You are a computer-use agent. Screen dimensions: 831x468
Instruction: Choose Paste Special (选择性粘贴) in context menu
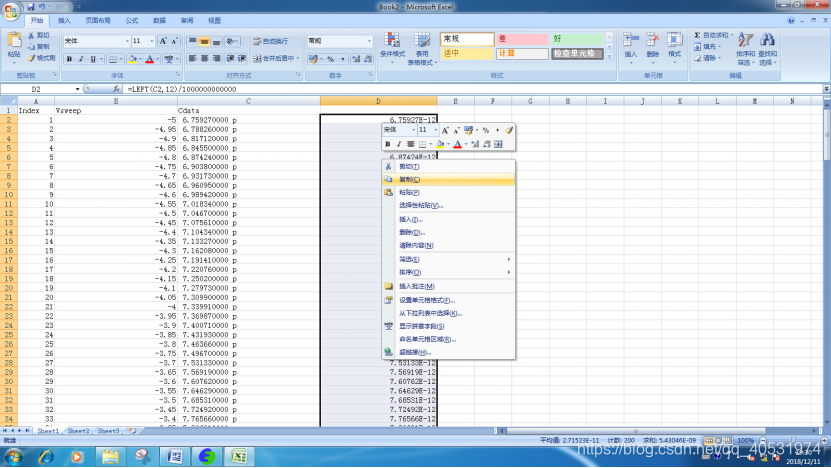point(448,205)
